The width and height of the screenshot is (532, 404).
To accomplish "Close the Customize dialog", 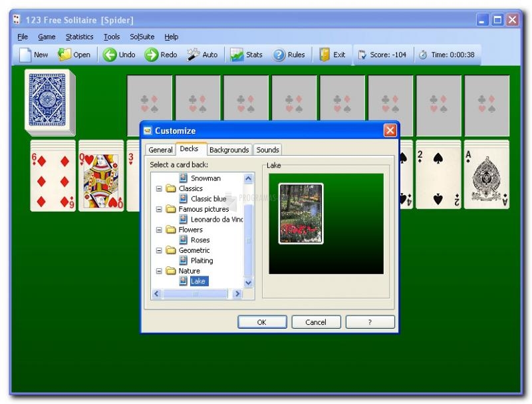I will point(390,130).
